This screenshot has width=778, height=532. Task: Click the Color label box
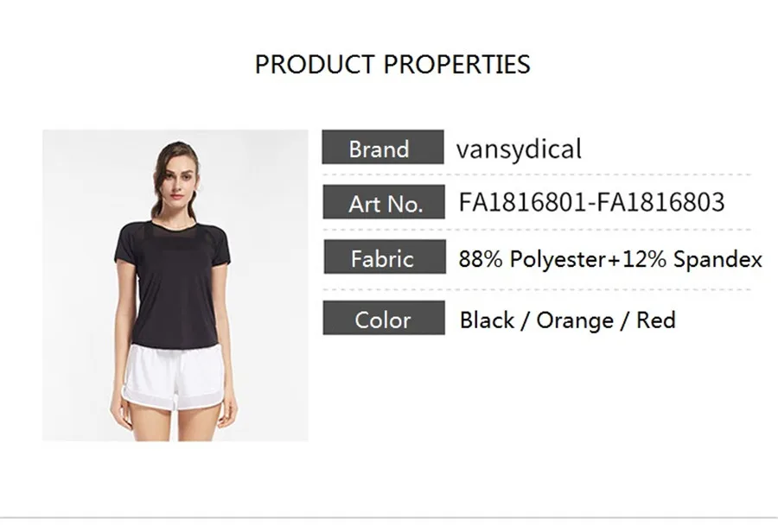click(384, 318)
